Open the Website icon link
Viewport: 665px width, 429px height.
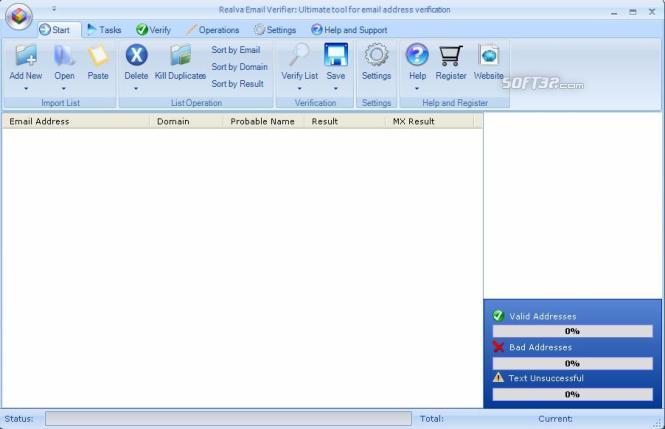point(489,56)
